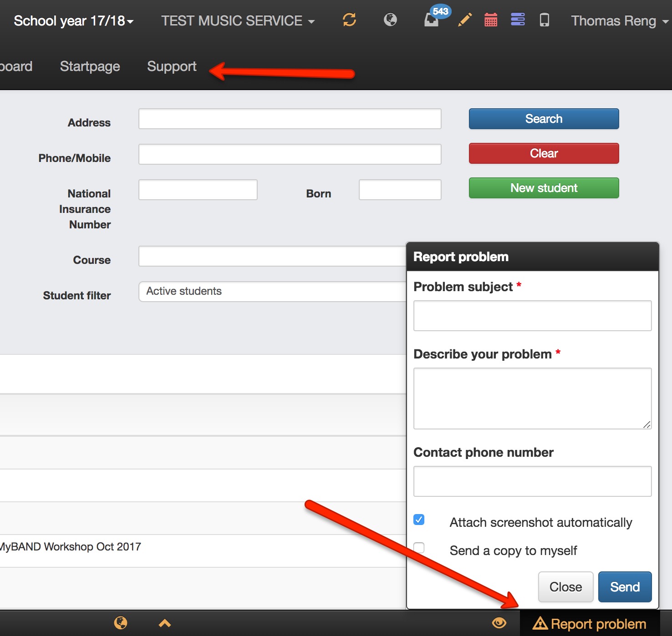Collapse the bottom bar with chevron arrow

click(164, 623)
